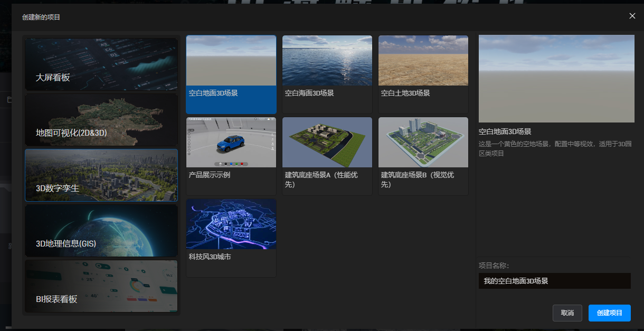Select the 产品展示示例 car template
This screenshot has height=331, width=644.
tap(231, 143)
